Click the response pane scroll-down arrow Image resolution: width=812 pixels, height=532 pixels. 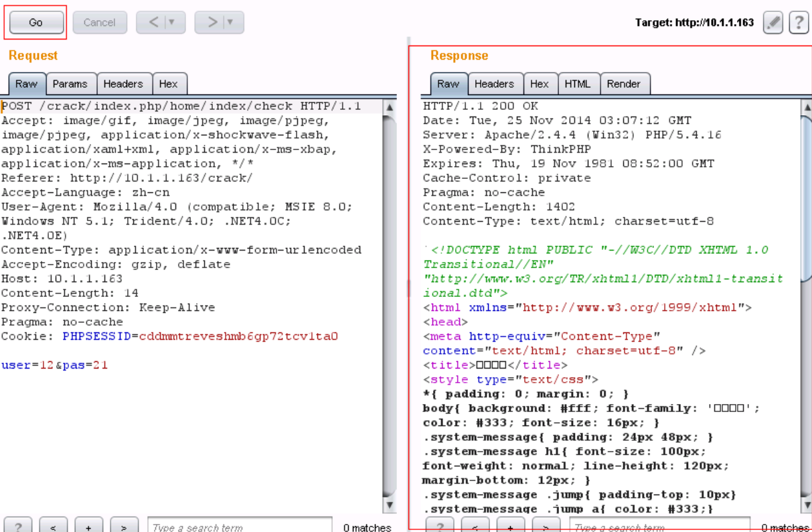tap(807, 505)
